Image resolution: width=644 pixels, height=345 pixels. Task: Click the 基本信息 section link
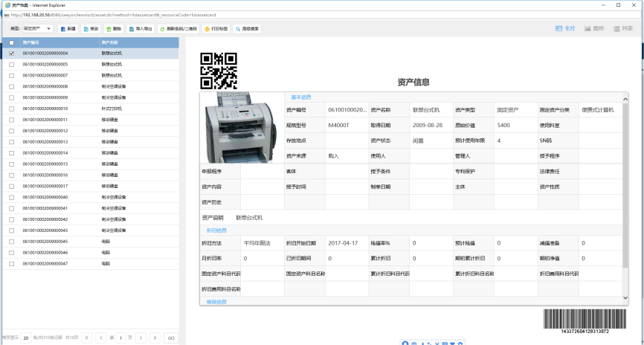[300, 97]
